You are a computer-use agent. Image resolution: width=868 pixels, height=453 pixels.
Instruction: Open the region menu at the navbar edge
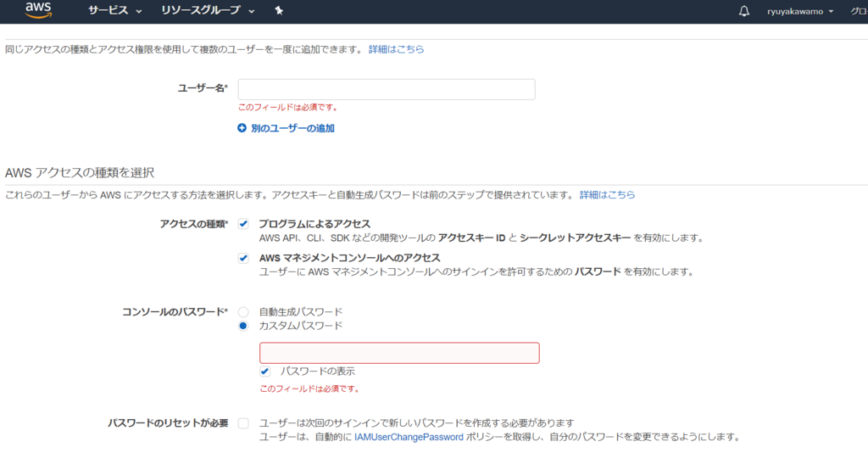click(x=859, y=11)
